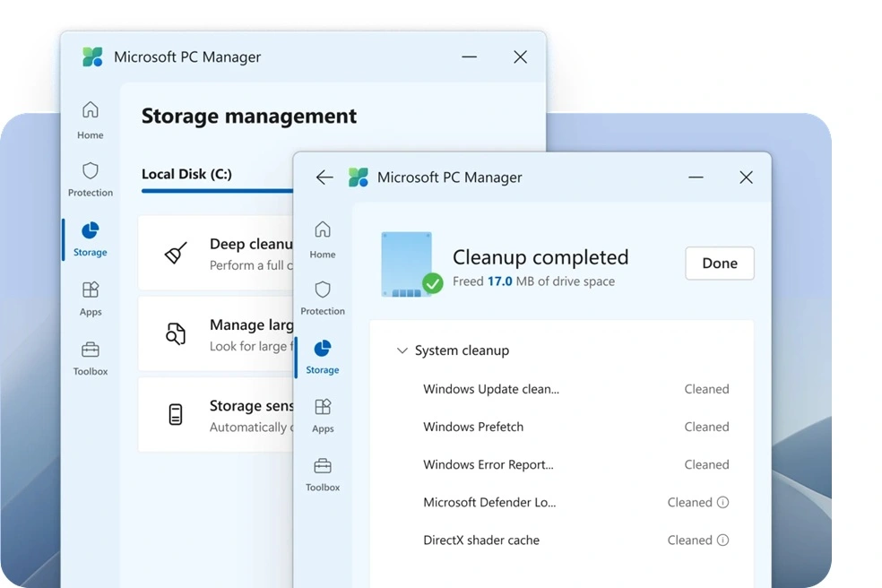Click the PC Manager logo in front window
The image size is (882, 588).
pyautogui.click(x=359, y=177)
